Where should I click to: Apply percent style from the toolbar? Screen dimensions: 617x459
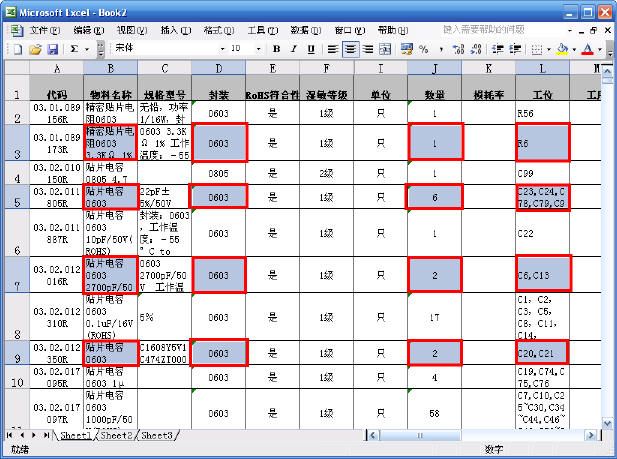click(425, 48)
